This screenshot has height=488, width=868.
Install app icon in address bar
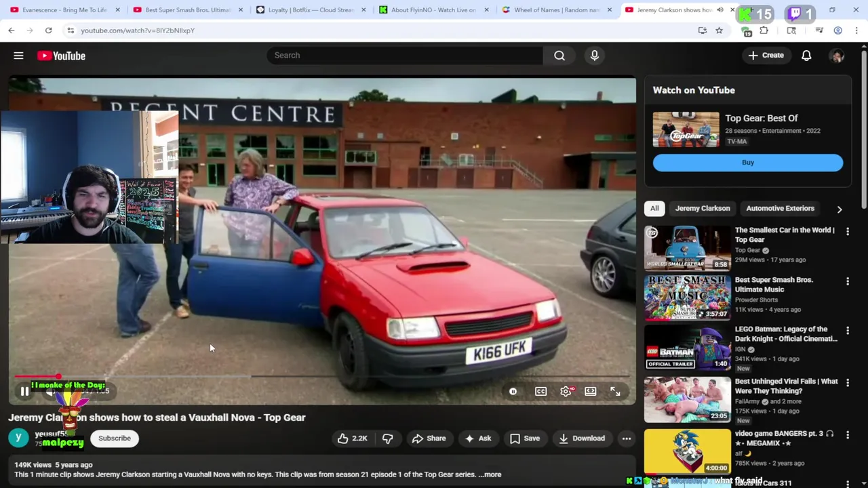point(703,30)
